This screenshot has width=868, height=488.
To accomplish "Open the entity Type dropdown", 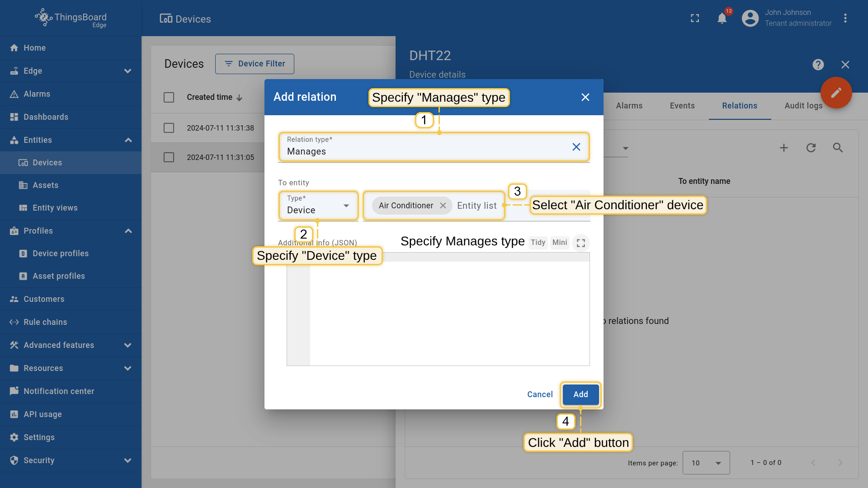I will point(318,206).
